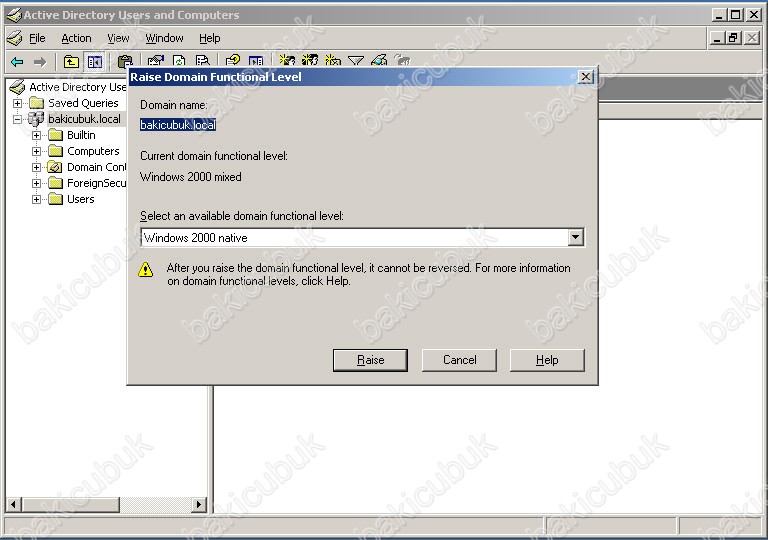
Task: Select Active Directory Users root tree node
Action: pos(77,87)
